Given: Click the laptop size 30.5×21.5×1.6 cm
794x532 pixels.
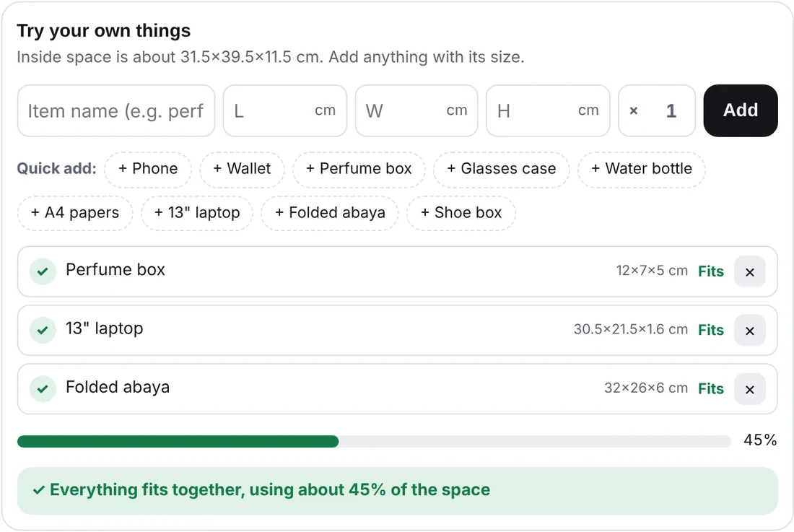Looking at the screenshot, I should (630, 330).
